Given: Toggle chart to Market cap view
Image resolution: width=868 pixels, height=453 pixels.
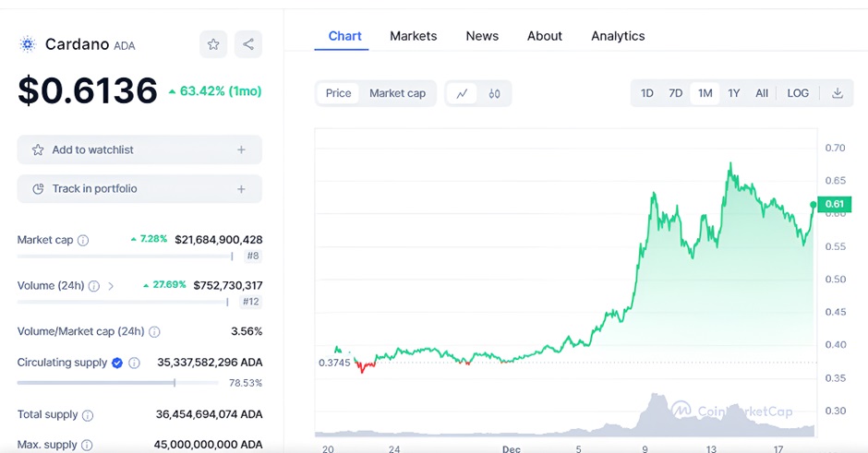Looking at the screenshot, I should coord(397,93).
